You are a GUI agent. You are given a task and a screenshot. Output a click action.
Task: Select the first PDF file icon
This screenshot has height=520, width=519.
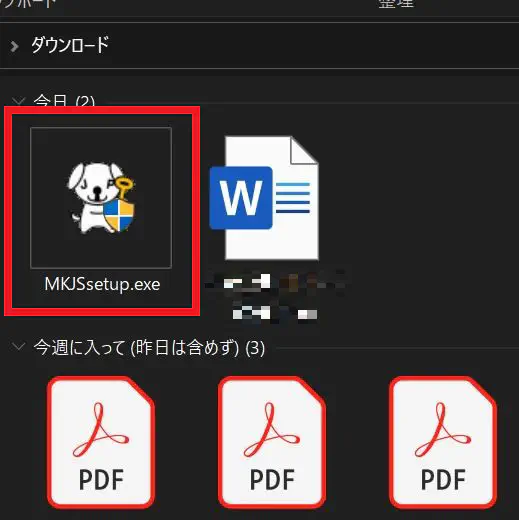pos(101,442)
